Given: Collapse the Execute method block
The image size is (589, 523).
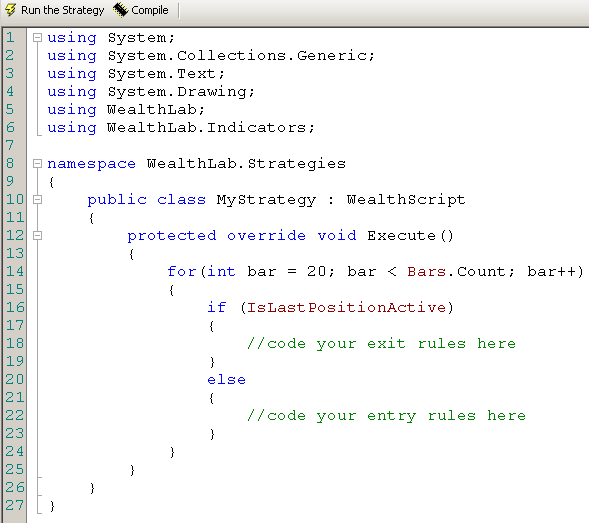Looking at the screenshot, I should [37, 236].
